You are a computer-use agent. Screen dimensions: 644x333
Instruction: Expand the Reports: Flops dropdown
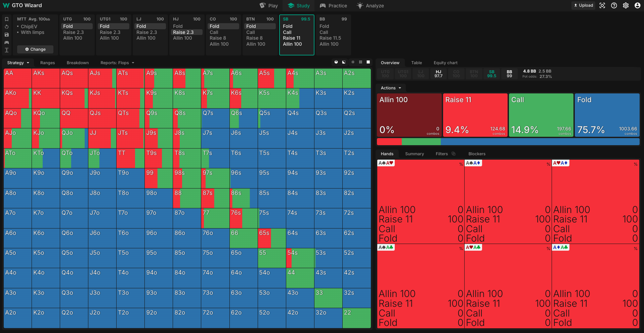pos(117,63)
